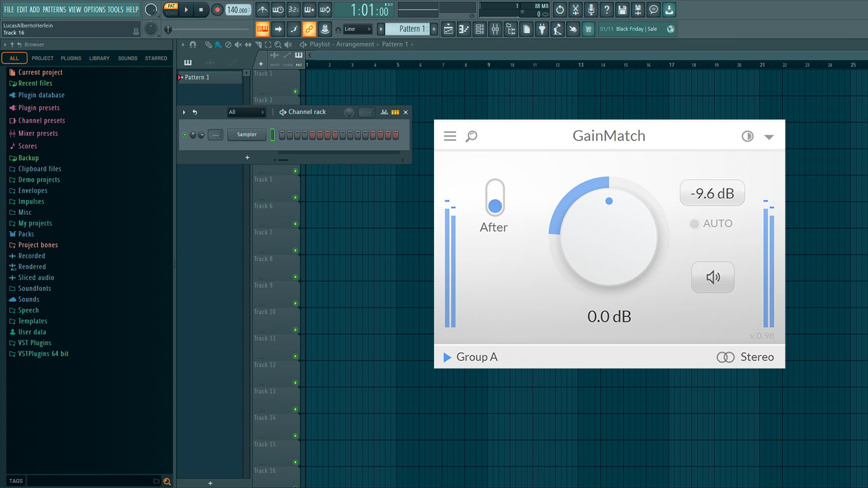Enable wait for input before recording

click(278, 10)
